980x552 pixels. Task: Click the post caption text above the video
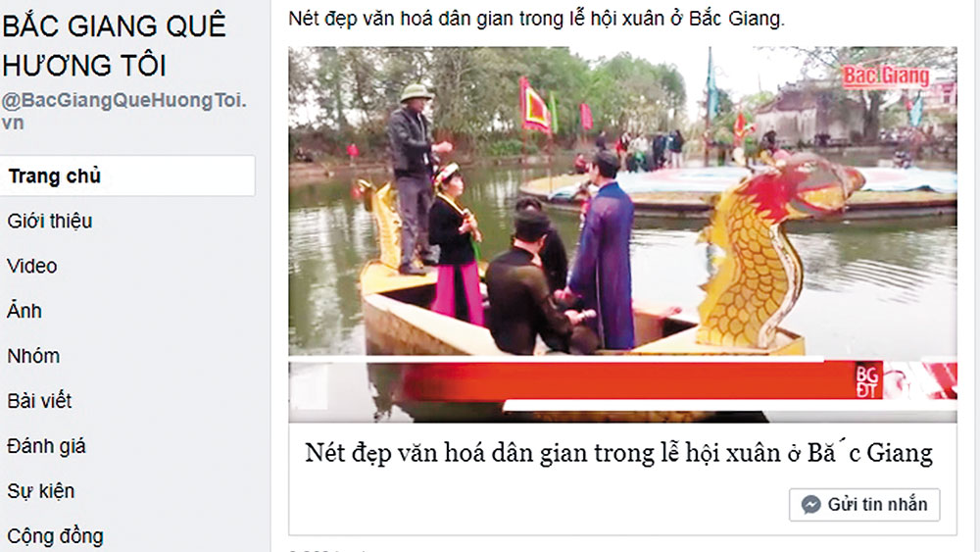536,19
